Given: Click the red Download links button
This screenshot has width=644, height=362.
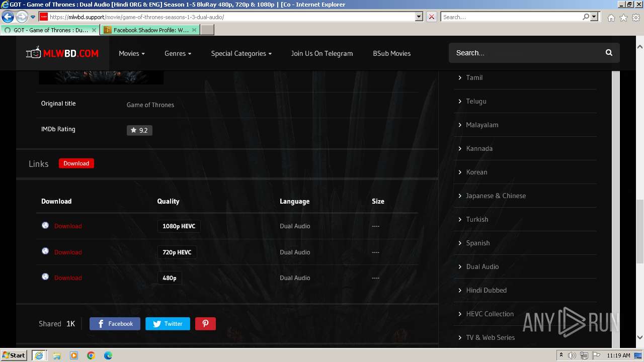Looking at the screenshot, I should 76,163.
